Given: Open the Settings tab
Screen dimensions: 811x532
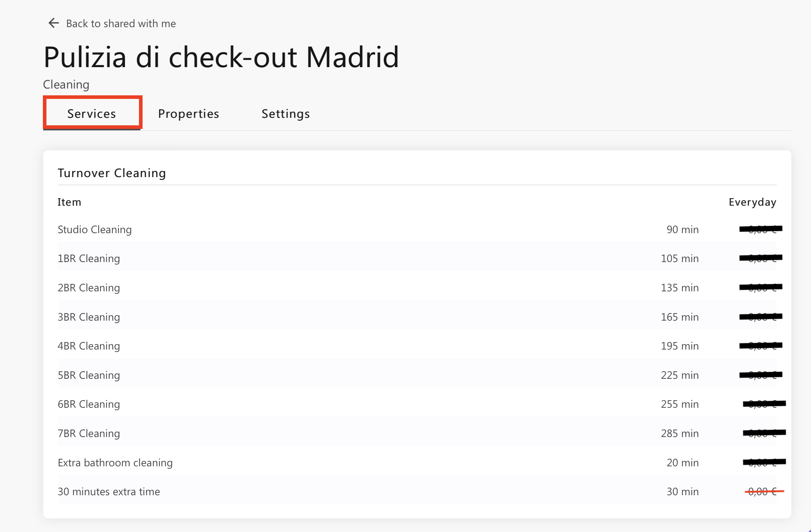Looking at the screenshot, I should pyautogui.click(x=285, y=114).
